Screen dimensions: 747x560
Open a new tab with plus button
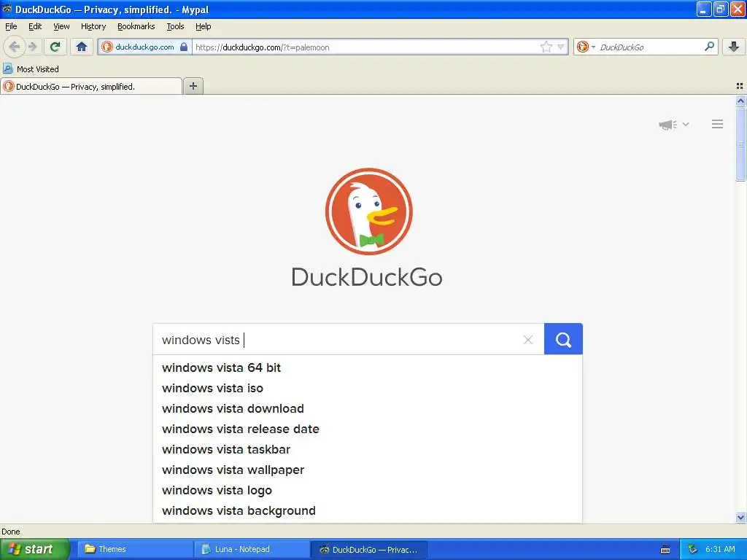[193, 86]
